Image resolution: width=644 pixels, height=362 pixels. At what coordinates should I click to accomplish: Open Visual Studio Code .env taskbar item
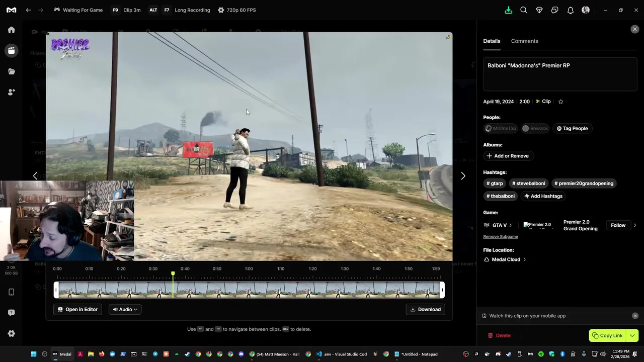click(341, 354)
